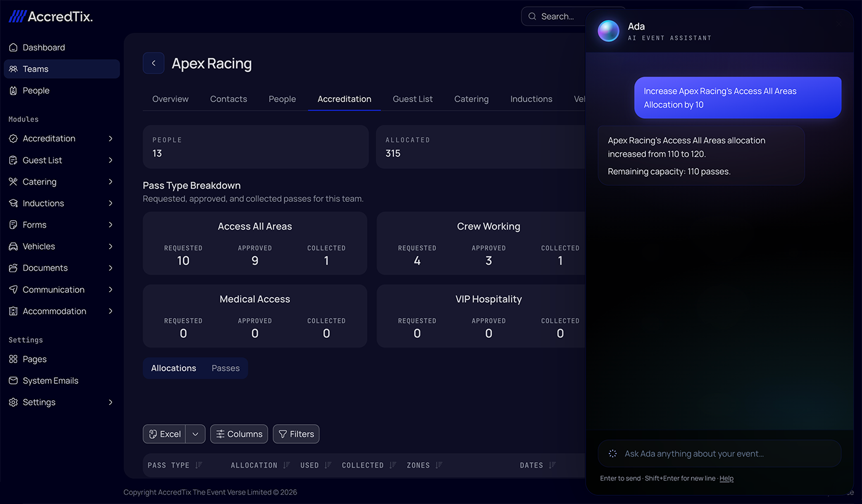The width and height of the screenshot is (862, 504).
Task: Expand the Accreditation module chevron
Action: point(111,138)
